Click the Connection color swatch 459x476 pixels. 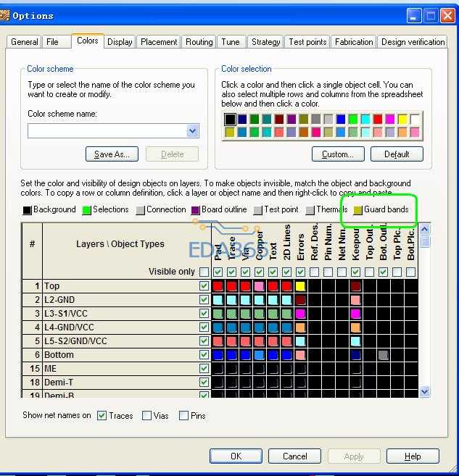tap(140, 210)
